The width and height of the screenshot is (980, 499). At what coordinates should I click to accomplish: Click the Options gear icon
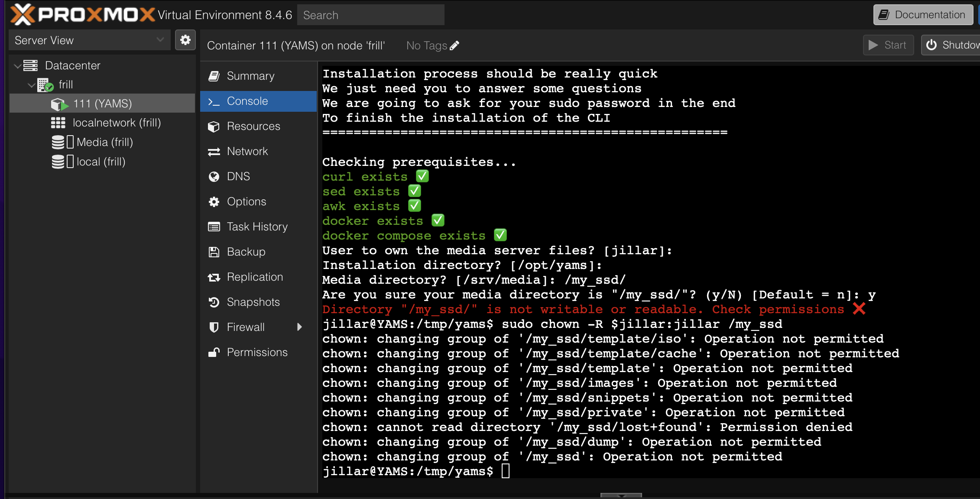coord(214,202)
